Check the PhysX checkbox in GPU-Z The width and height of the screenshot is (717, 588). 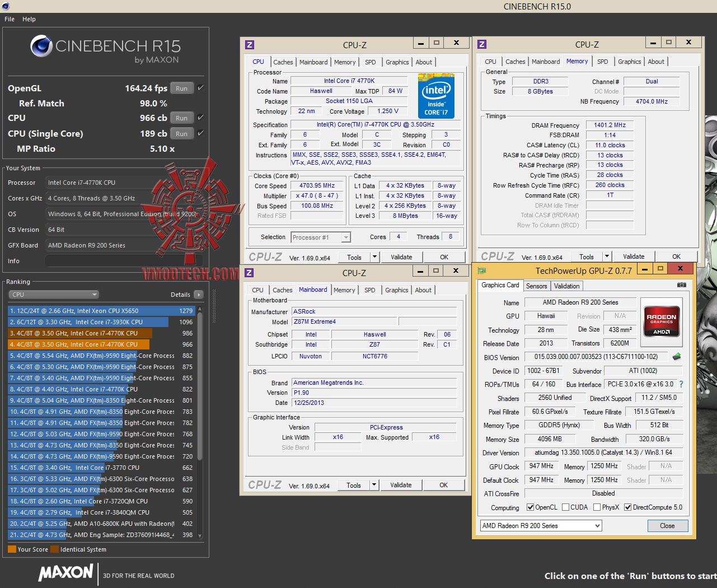click(597, 507)
